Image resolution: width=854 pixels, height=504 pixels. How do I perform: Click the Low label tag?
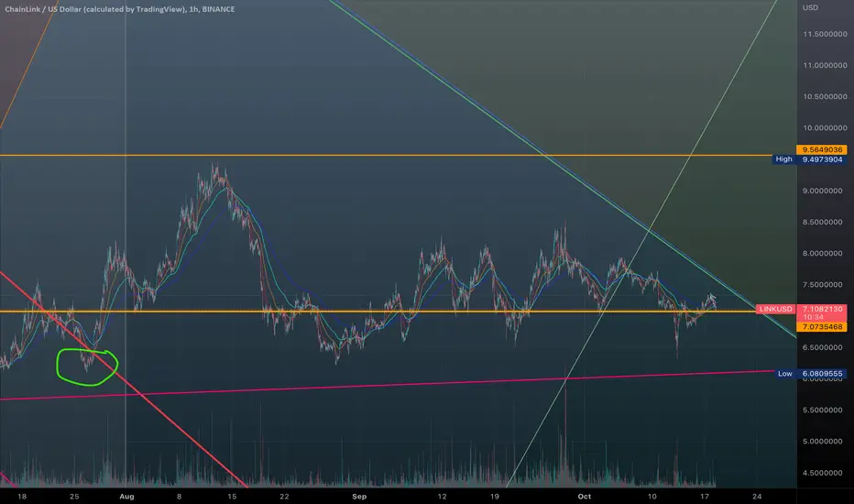[x=785, y=374]
